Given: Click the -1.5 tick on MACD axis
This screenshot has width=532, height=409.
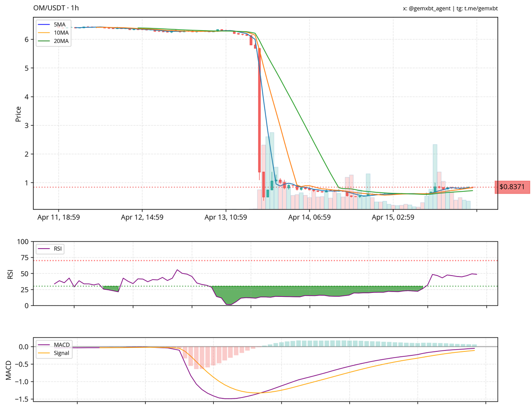Looking at the screenshot, I should coord(22,399).
